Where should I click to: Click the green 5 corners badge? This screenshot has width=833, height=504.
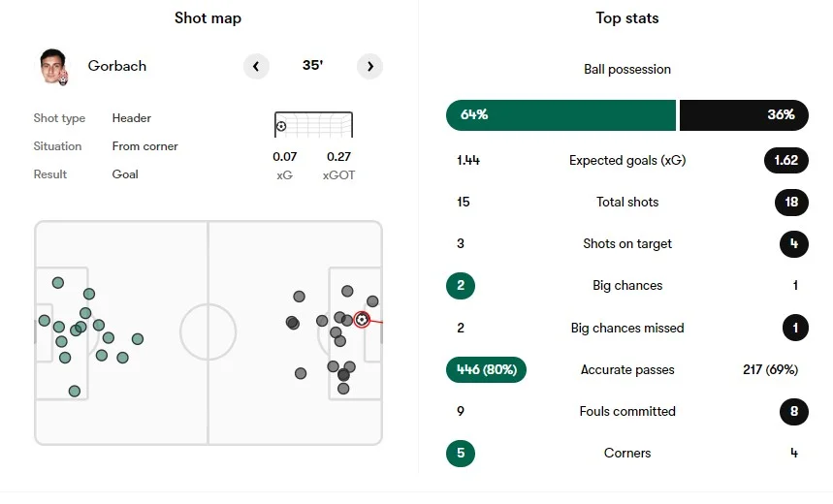pyautogui.click(x=461, y=453)
